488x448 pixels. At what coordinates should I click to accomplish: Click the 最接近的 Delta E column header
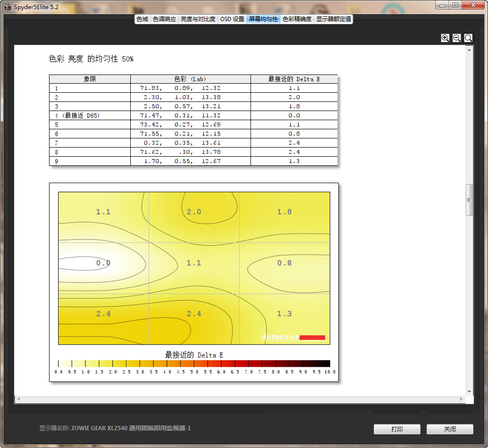click(294, 79)
